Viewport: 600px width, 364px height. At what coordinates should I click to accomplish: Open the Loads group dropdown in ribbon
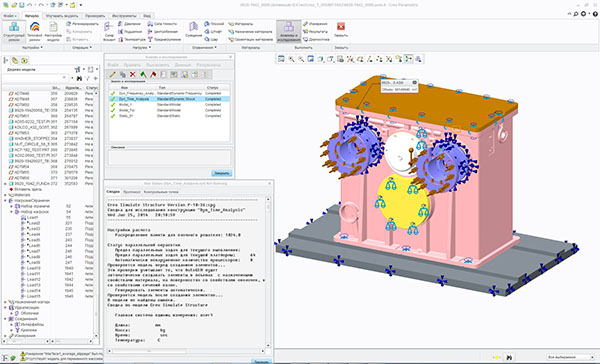(142, 48)
